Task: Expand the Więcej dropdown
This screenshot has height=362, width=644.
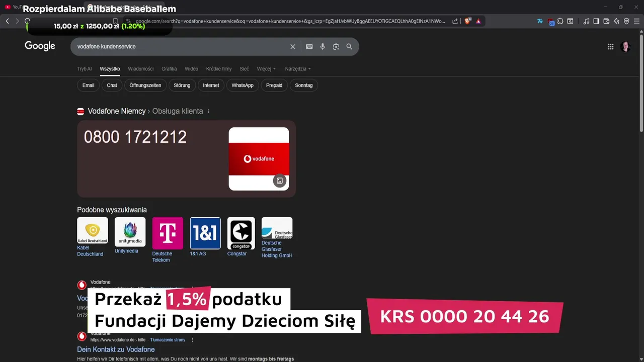Action: [x=266, y=69]
